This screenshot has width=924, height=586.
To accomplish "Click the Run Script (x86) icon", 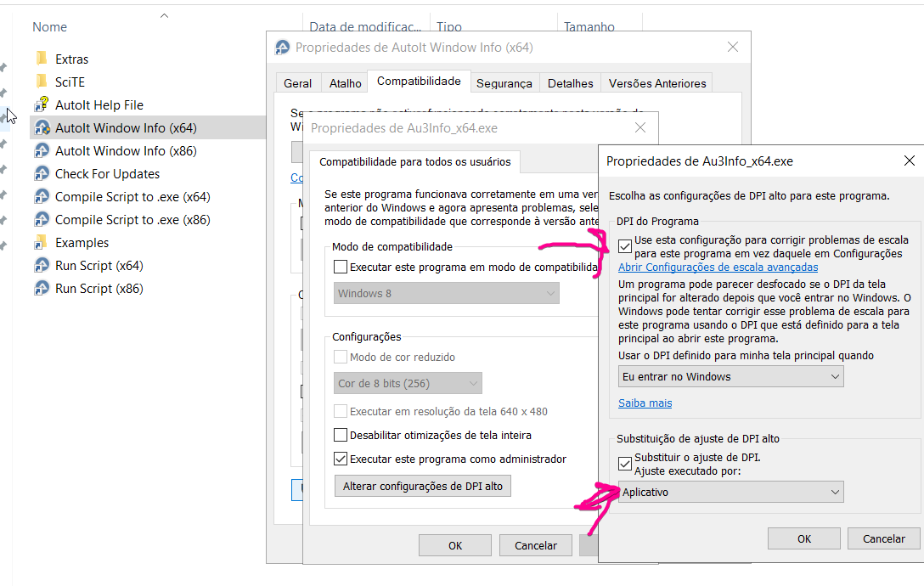I will click(42, 288).
